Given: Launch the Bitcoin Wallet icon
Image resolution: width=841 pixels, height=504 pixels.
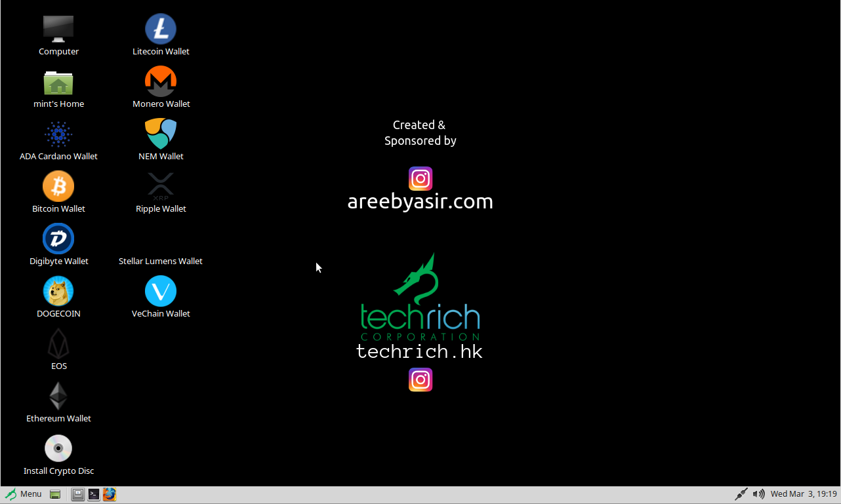Looking at the screenshot, I should click(58, 187).
